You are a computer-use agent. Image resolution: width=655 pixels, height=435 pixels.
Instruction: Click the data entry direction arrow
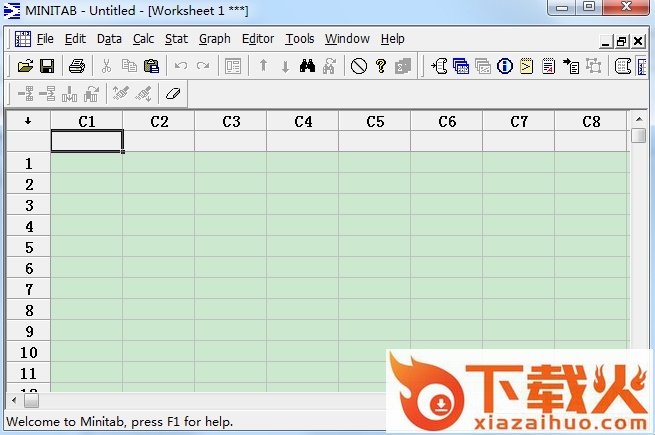click(x=28, y=121)
